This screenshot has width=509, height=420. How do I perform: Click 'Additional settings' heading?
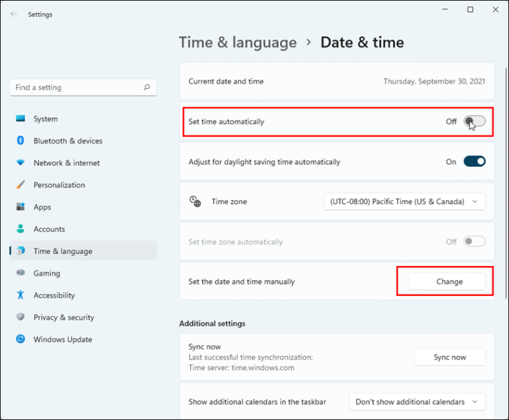point(212,324)
